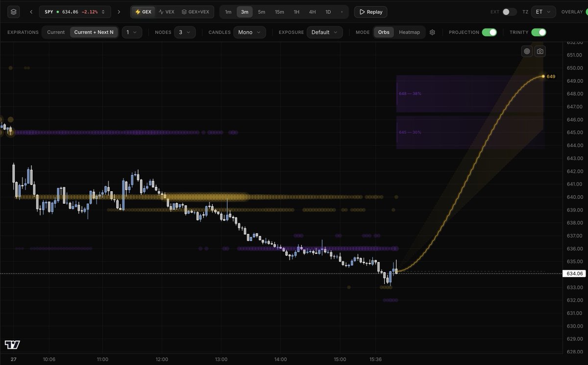Select Current + Next N expirations

(94, 32)
